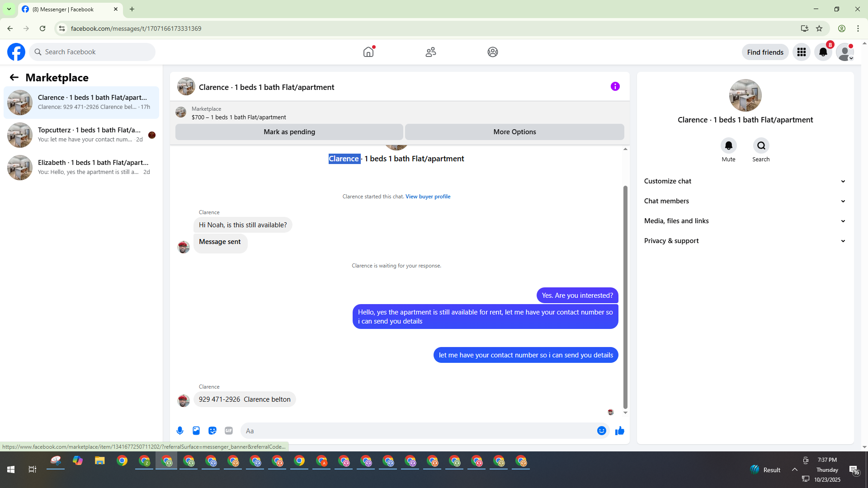The image size is (868, 488).
Task: Attach a photo using the image icon
Action: (x=196, y=431)
